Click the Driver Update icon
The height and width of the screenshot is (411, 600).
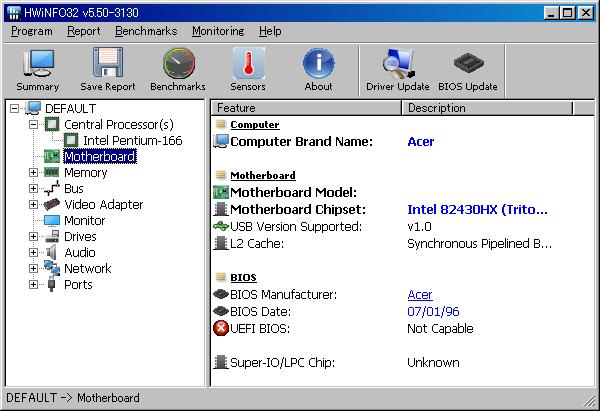(x=398, y=63)
